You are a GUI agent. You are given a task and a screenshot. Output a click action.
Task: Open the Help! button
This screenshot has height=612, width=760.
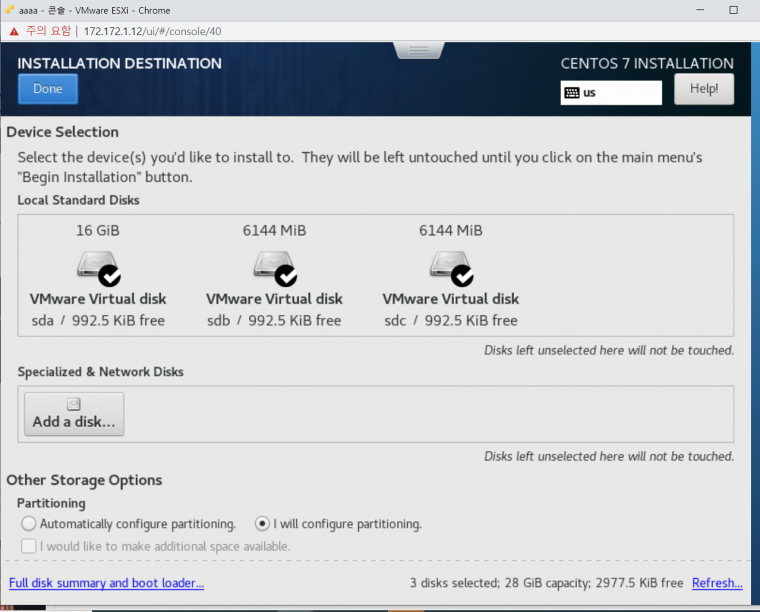[x=704, y=89]
